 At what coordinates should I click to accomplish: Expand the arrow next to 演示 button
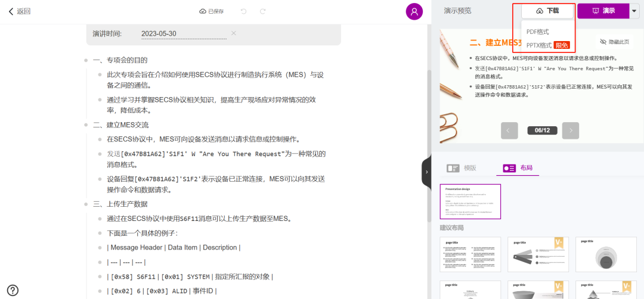pos(634,11)
